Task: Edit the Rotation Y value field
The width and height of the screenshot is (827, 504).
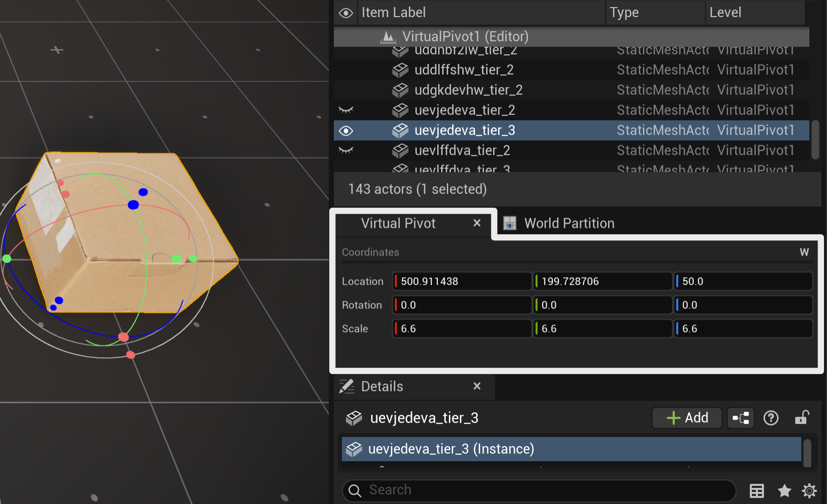Action: click(x=603, y=305)
